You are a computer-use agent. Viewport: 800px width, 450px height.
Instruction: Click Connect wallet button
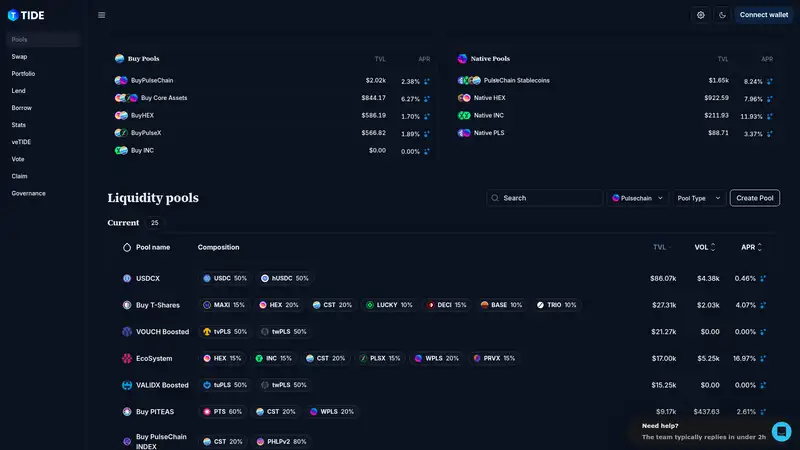(764, 15)
